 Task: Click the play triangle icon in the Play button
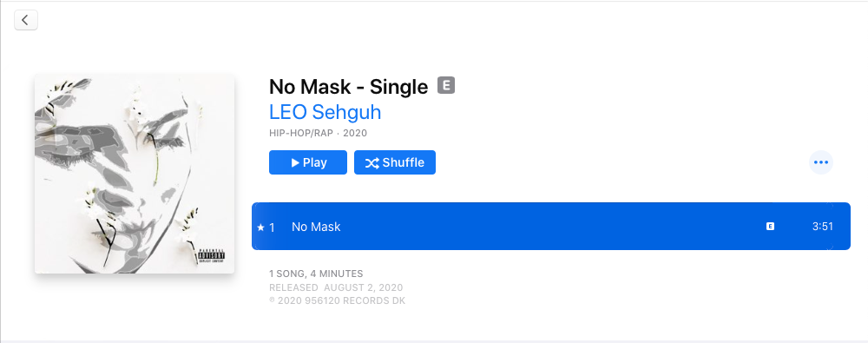[295, 162]
